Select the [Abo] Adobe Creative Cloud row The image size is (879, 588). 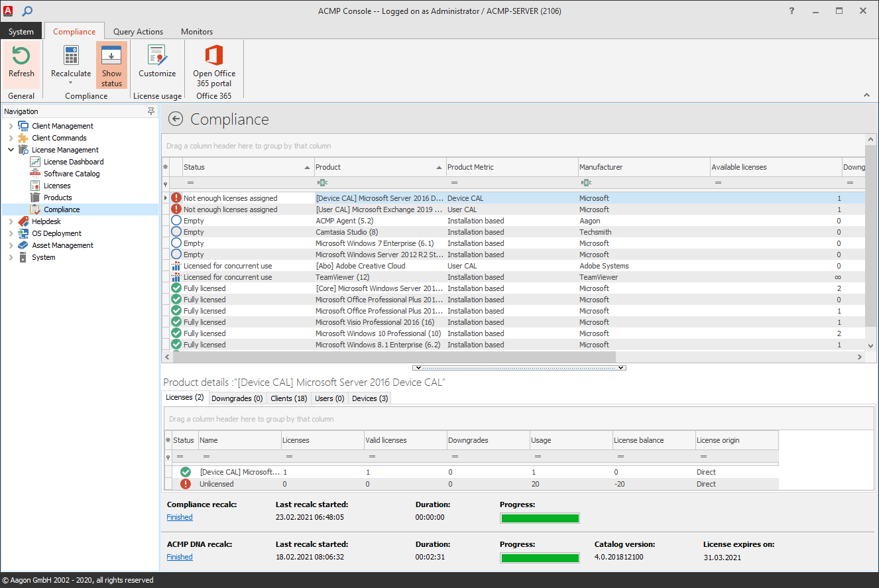[x=514, y=266]
